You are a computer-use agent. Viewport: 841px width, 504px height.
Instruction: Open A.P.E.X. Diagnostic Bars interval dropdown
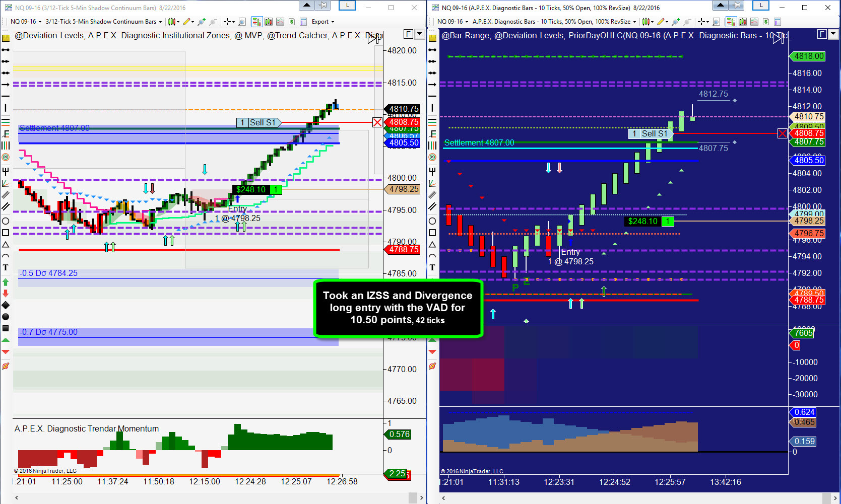(x=555, y=22)
